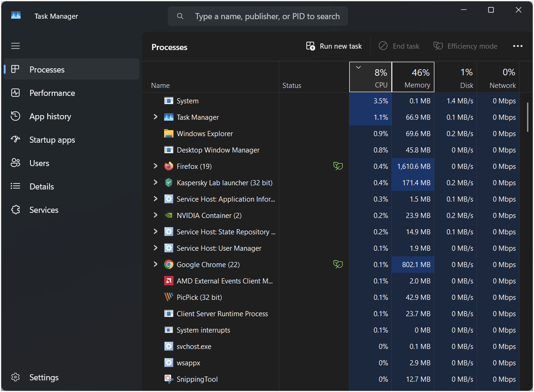Expand the Google Chrome (22) group
This screenshot has width=534, height=392.
pyautogui.click(x=156, y=264)
